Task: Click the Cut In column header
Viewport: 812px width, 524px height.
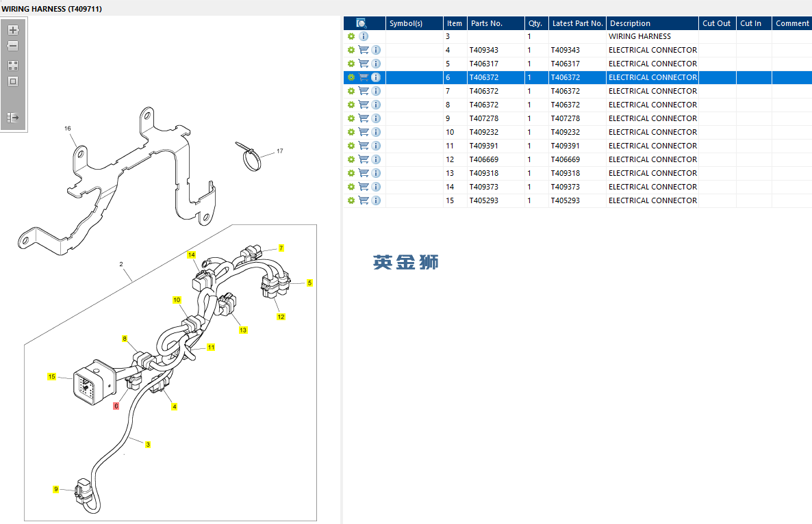Action: coord(754,23)
